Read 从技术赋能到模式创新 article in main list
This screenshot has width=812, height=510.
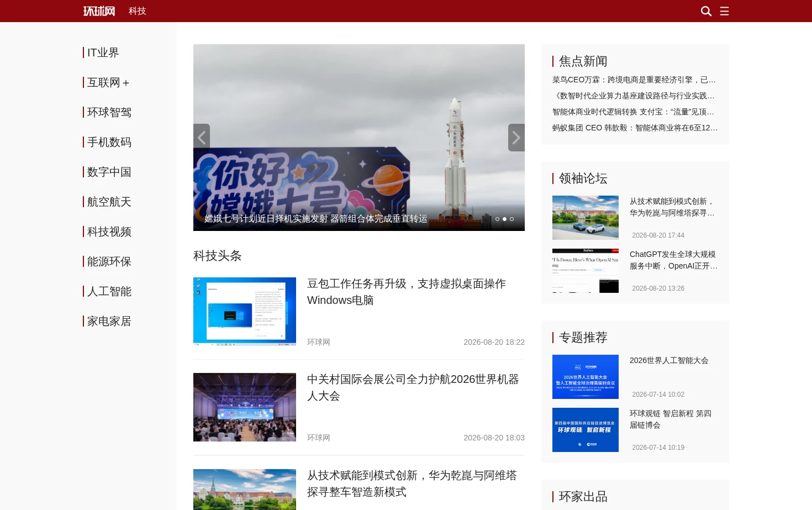click(x=412, y=483)
